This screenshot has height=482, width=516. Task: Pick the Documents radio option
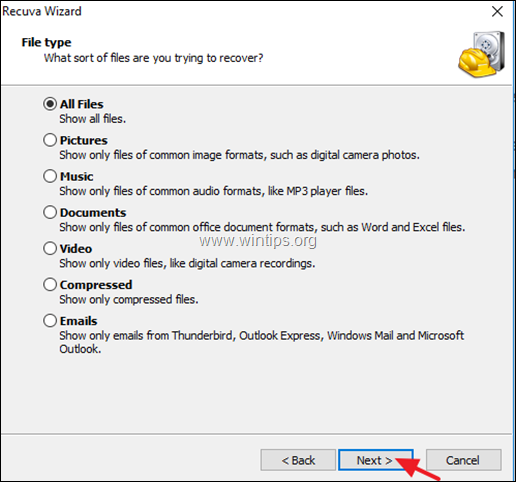click(x=50, y=212)
